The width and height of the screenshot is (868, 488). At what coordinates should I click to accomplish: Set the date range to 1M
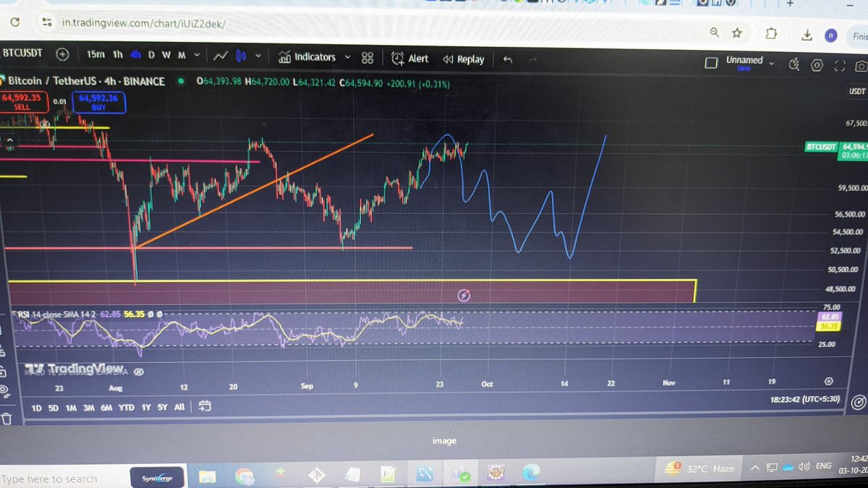(71, 408)
